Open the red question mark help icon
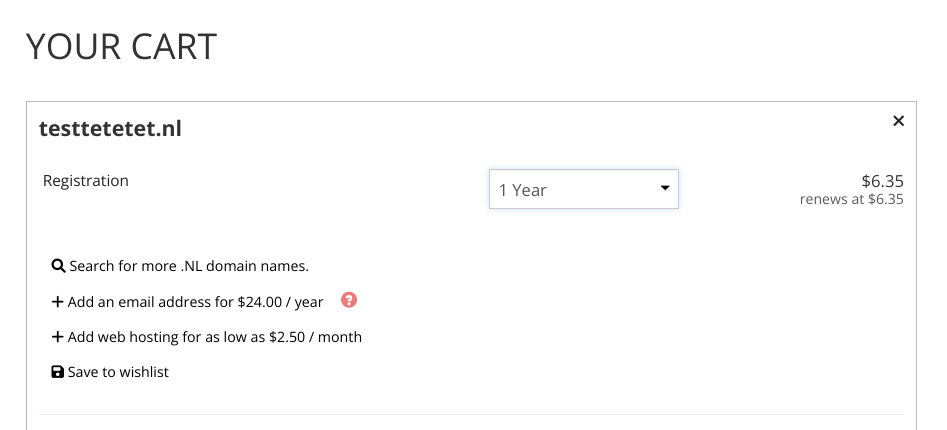This screenshot has width=947, height=430. (349, 300)
